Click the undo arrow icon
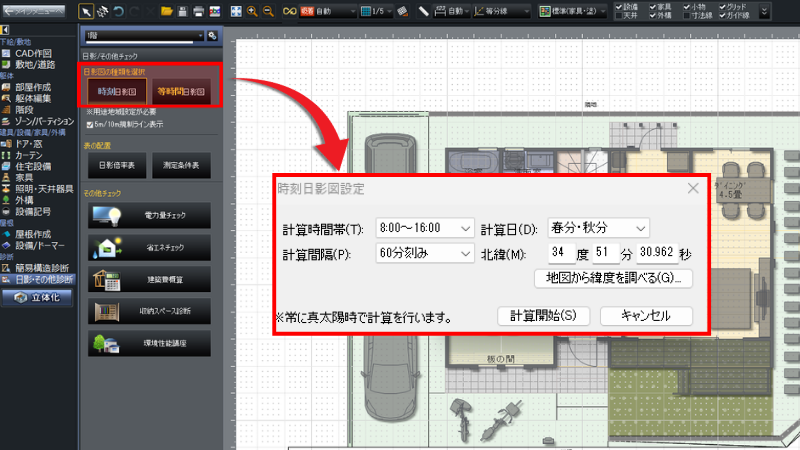 [x=118, y=11]
